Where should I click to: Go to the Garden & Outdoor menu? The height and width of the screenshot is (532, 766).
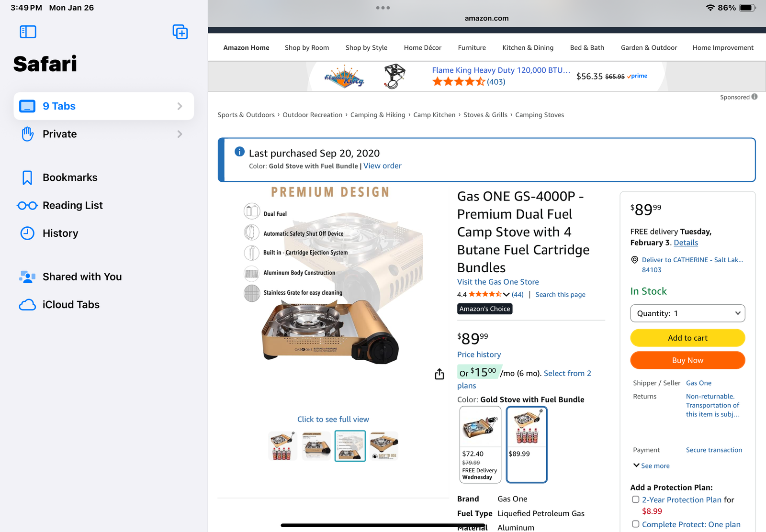(649, 48)
